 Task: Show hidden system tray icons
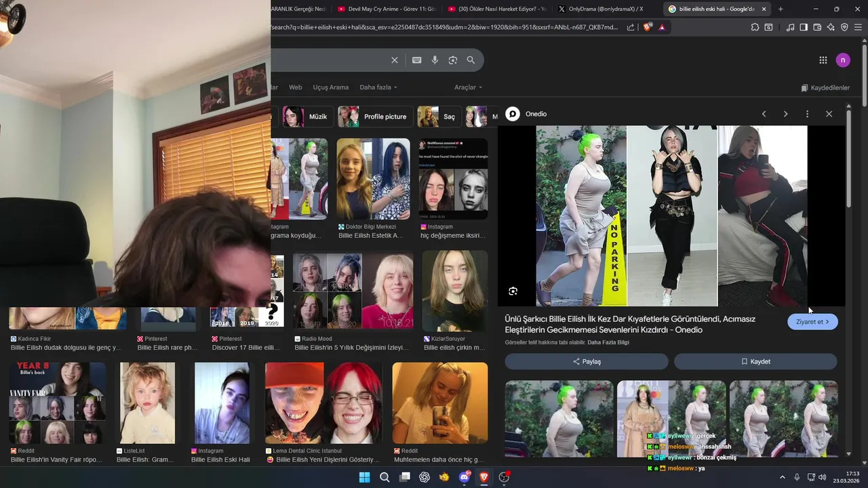click(x=782, y=477)
